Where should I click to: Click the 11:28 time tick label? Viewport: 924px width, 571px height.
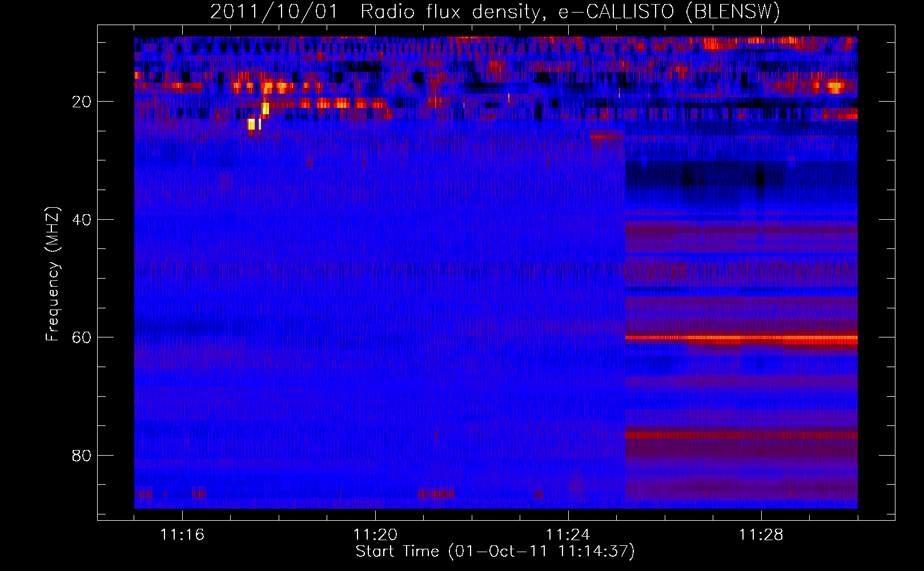tap(761, 535)
